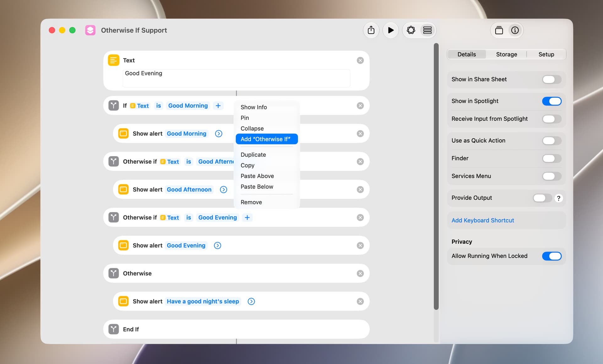Click the Show alert Good Morning icon

(123, 133)
